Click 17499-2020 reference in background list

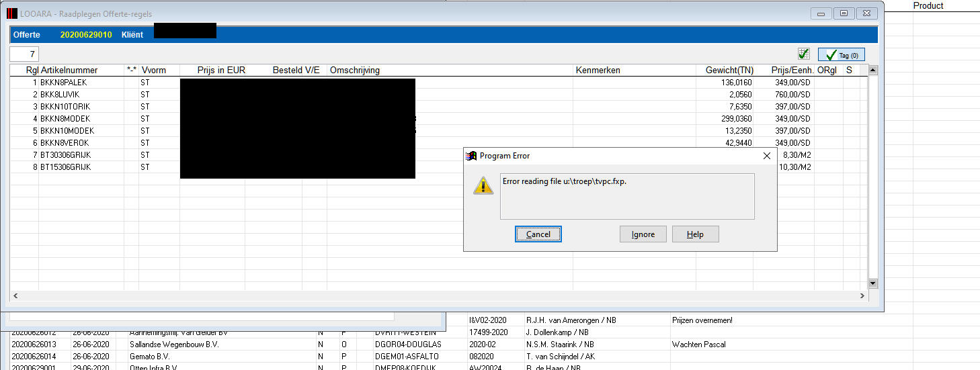click(x=487, y=332)
